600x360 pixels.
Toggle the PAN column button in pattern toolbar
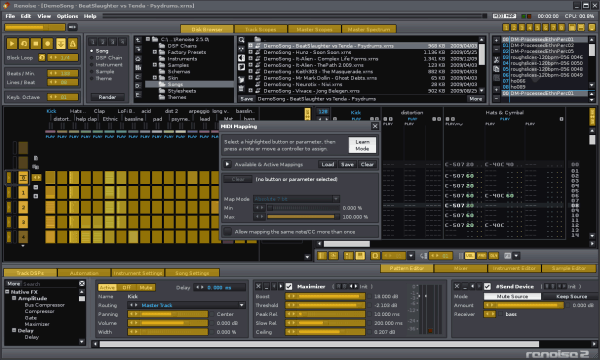pyautogui.click(x=482, y=256)
